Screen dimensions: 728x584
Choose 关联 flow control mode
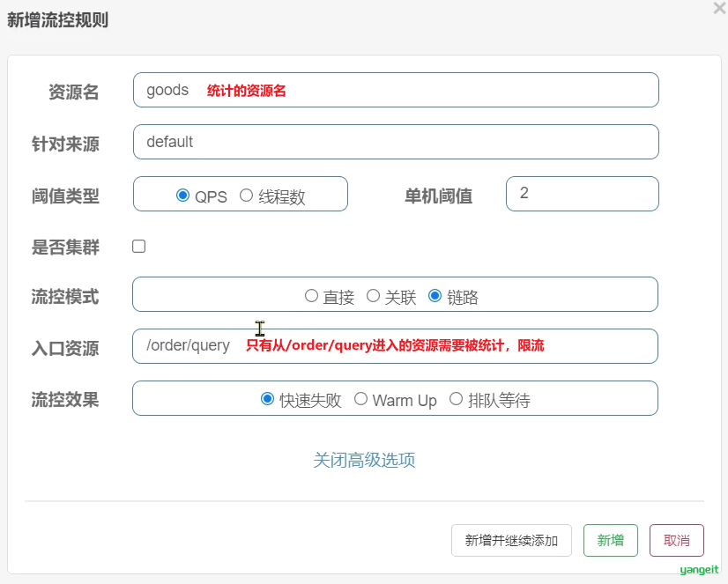(x=373, y=295)
